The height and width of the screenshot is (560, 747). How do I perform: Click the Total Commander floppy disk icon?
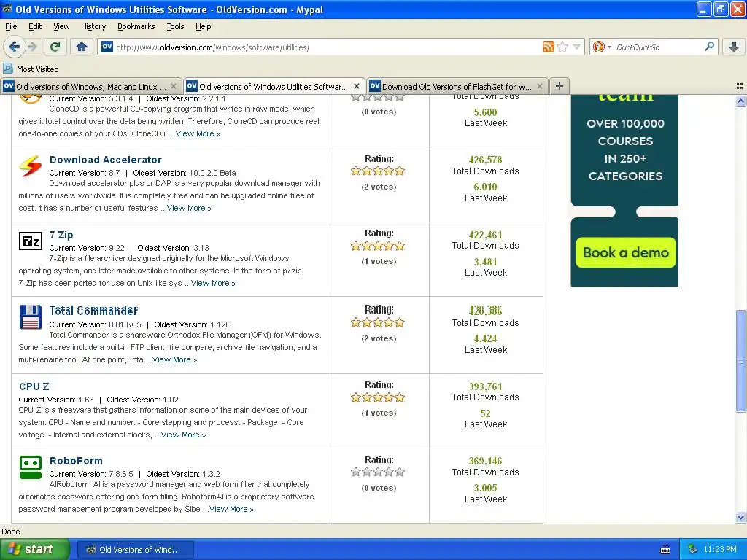click(31, 317)
